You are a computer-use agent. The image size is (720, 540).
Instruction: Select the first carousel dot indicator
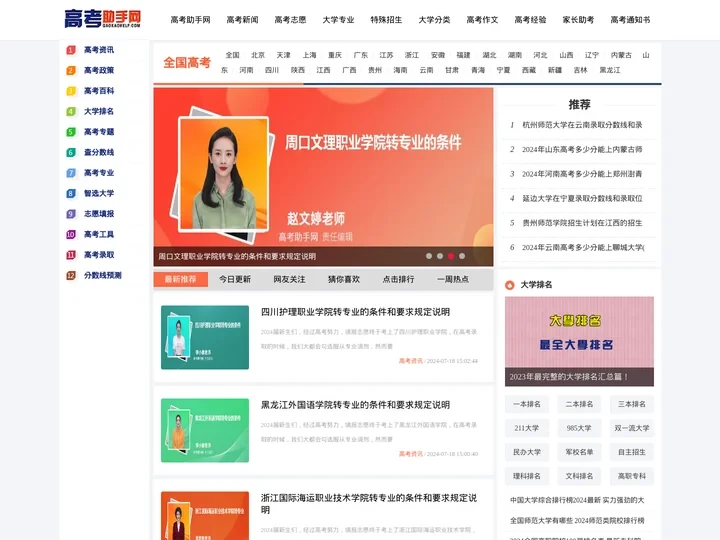[429, 256]
